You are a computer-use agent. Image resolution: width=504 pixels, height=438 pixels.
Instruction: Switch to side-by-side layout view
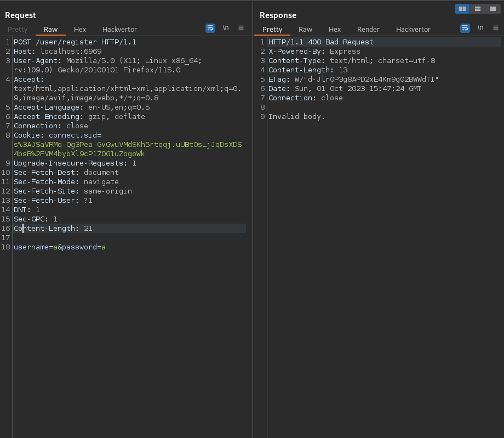(462, 9)
